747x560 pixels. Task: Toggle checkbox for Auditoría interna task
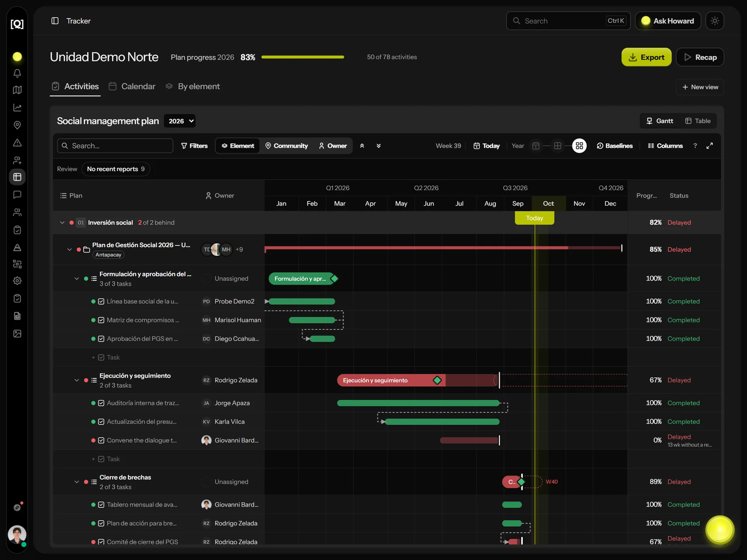click(101, 403)
